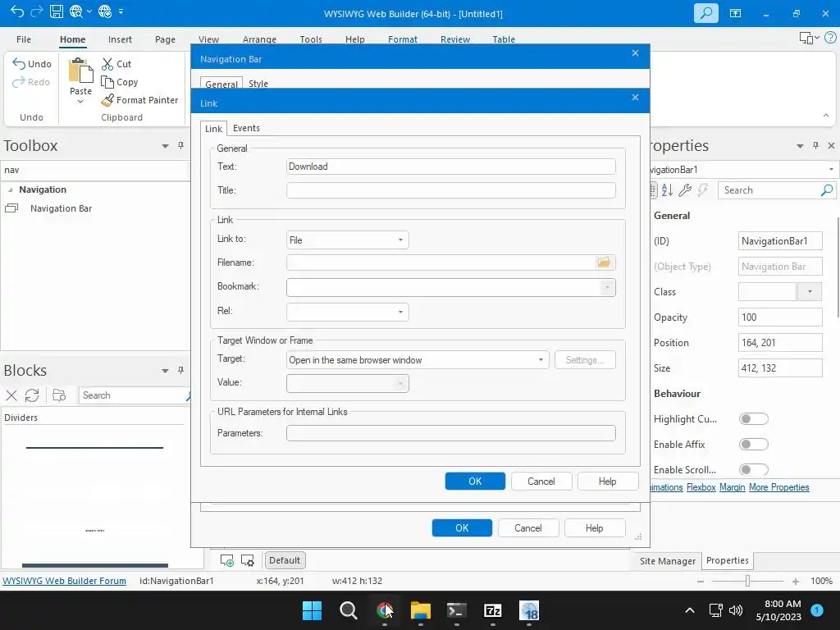Click the Paste clipboard icon
Image resolution: width=840 pixels, height=630 pixels.
pyautogui.click(x=80, y=71)
